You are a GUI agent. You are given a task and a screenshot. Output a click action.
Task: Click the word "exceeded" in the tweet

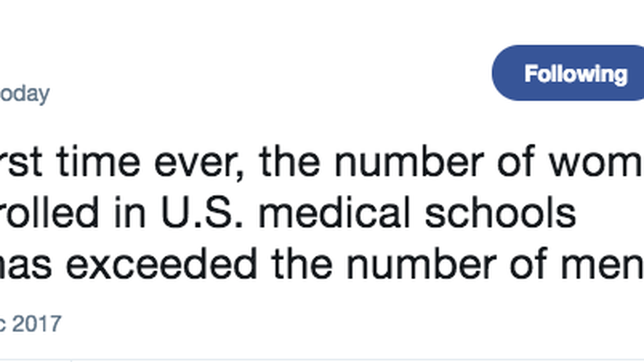[x=161, y=264]
